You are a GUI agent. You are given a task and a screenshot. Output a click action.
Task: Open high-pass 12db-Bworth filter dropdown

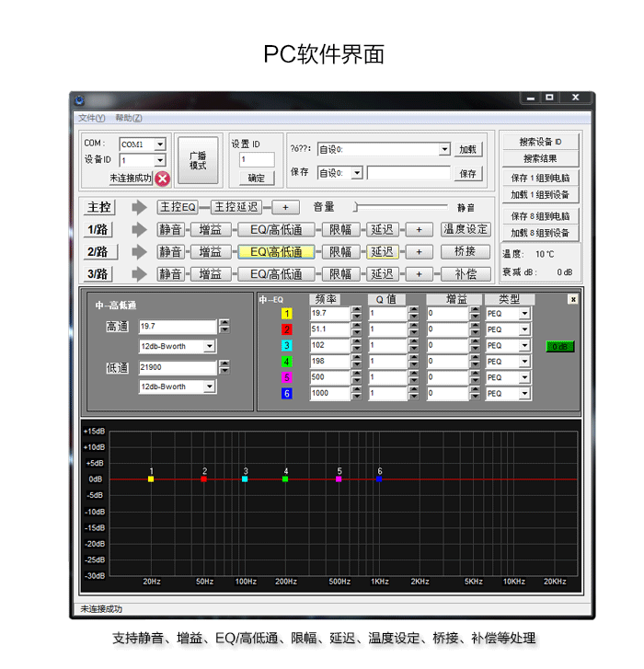click(x=209, y=346)
